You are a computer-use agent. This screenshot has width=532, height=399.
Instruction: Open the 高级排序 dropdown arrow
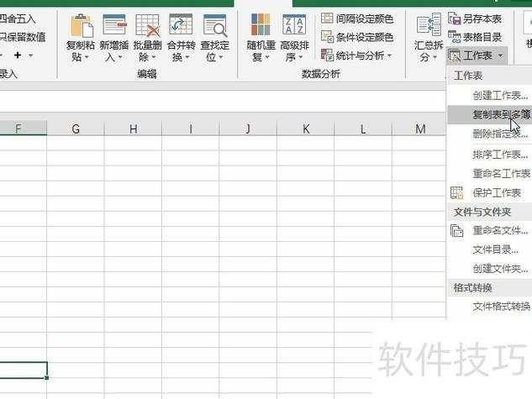[x=300, y=57]
